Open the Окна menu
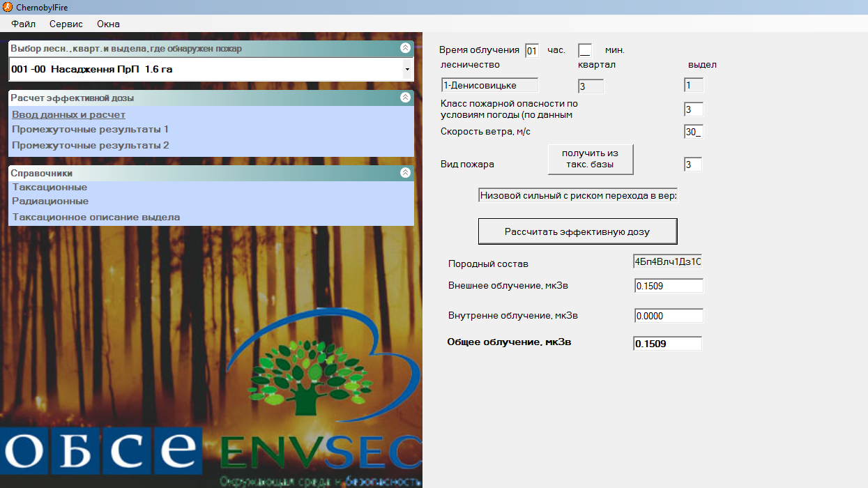Viewport: 868px width, 488px height. 108,24
